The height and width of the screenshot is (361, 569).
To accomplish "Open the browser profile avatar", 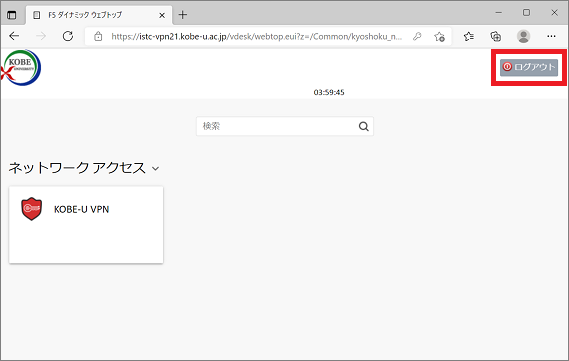I will [523, 36].
